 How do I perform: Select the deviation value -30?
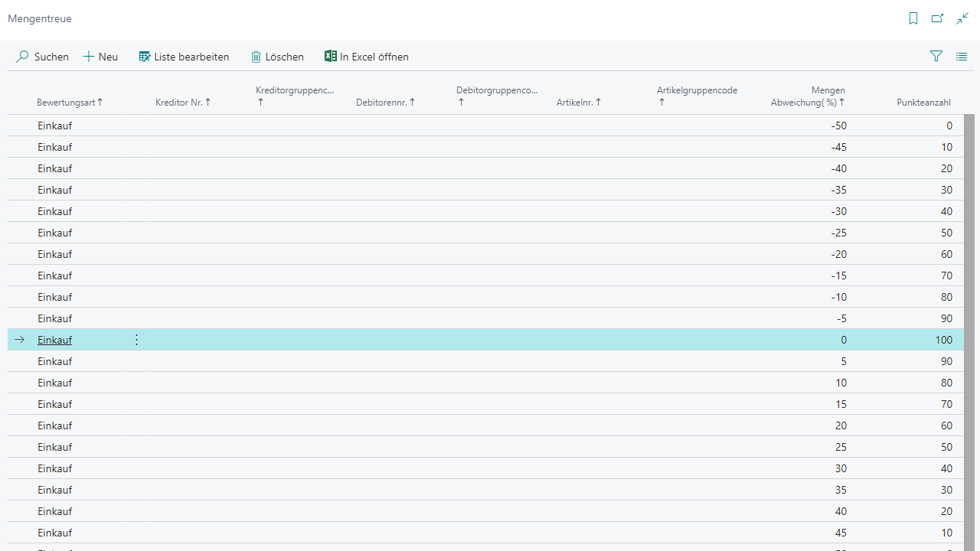click(x=838, y=211)
